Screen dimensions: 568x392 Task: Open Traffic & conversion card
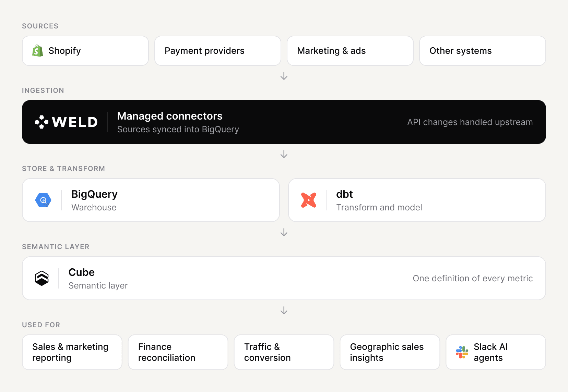click(284, 352)
